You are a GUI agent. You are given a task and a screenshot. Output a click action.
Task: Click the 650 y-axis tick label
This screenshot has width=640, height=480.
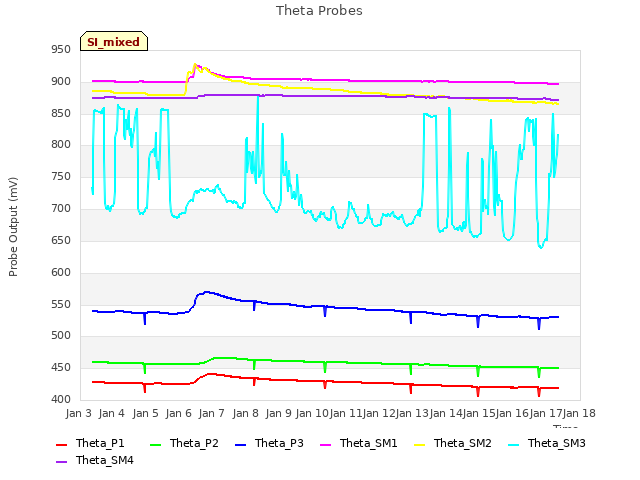click(x=61, y=240)
